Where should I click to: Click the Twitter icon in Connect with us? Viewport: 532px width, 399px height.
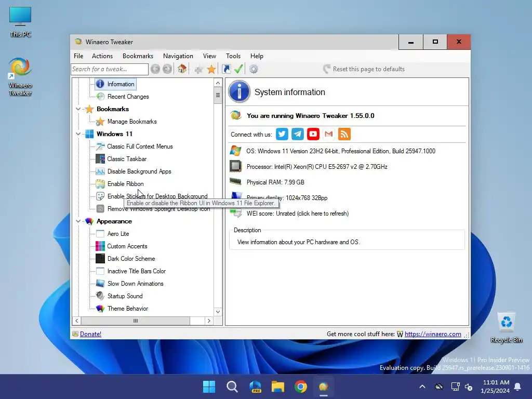click(282, 134)
